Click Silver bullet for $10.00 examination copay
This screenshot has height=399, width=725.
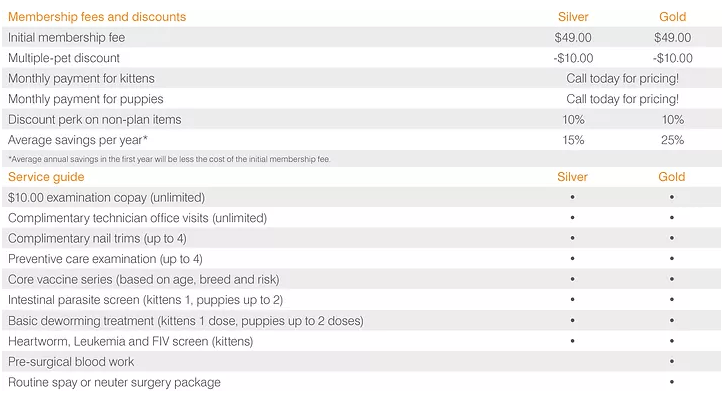click(x=572, y=197)
